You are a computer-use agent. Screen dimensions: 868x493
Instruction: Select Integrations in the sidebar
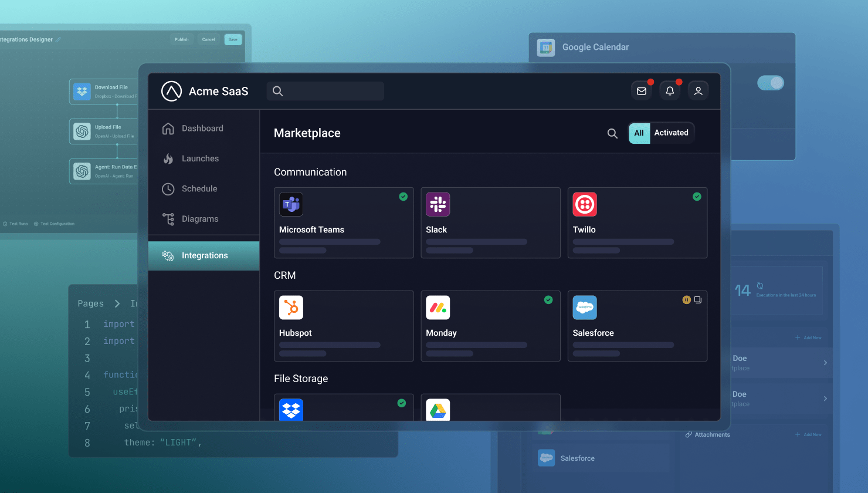tap(204, 256)
